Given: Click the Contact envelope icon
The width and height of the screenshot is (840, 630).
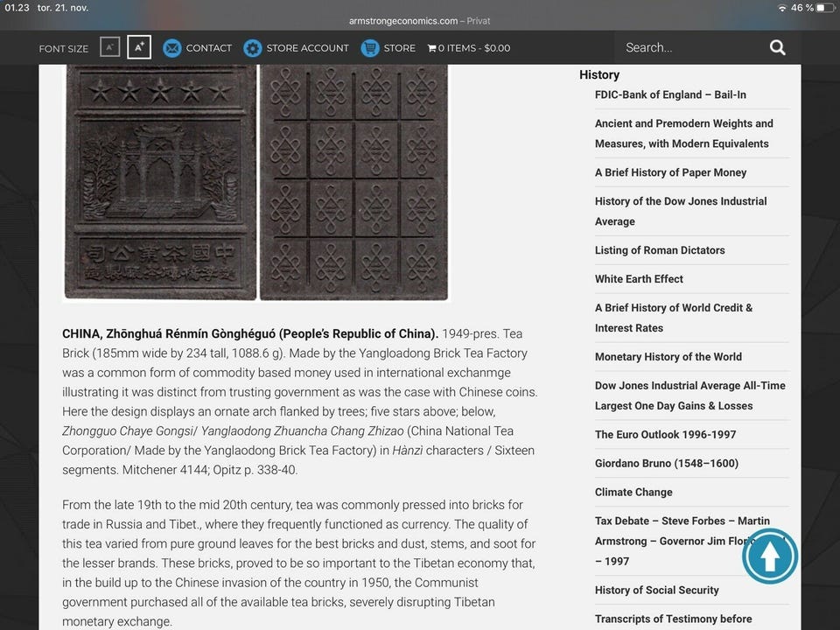Looking at the screenshot, I should tap(172, 48).
